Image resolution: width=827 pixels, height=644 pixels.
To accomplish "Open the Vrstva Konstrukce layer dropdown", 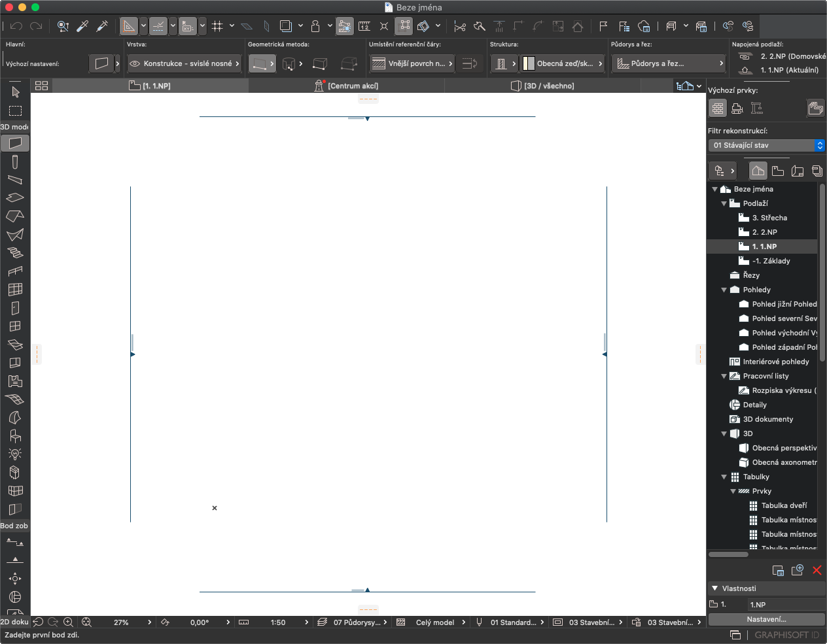I will click(x=185, y=63).
